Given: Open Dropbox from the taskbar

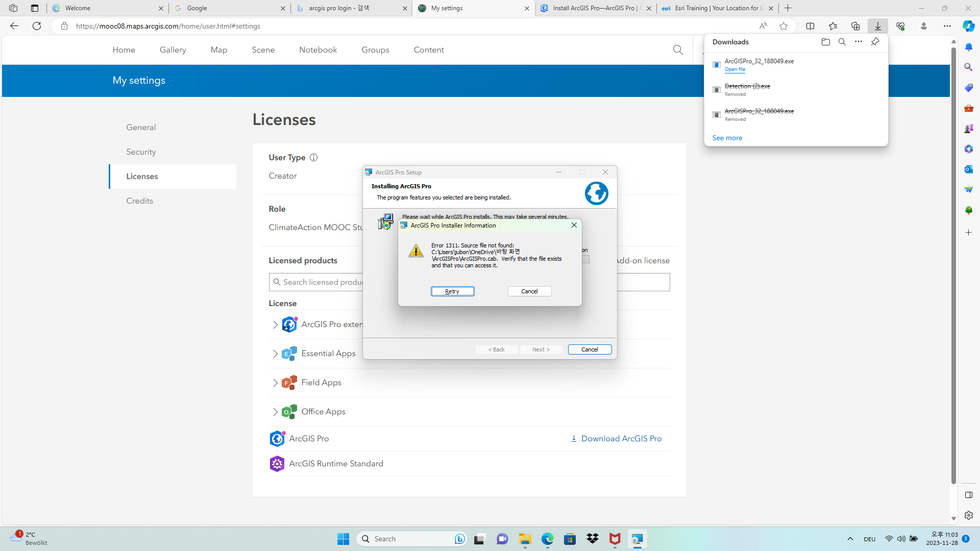Looking at the screenshot, I should coord(593,538).
